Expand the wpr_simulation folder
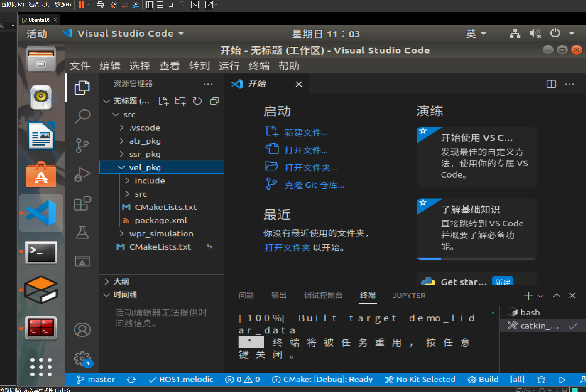This screenshot has height=392, width=586. [x=162, y=234]
